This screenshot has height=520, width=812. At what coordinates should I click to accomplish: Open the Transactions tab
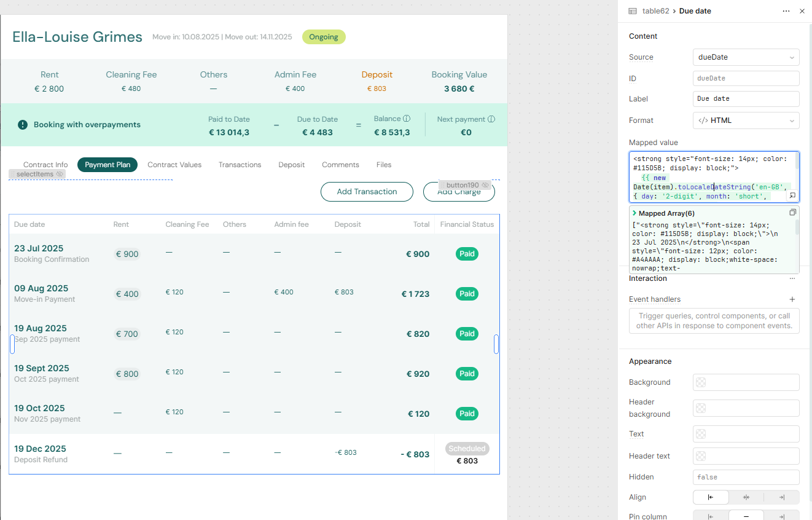pos(240,164)
